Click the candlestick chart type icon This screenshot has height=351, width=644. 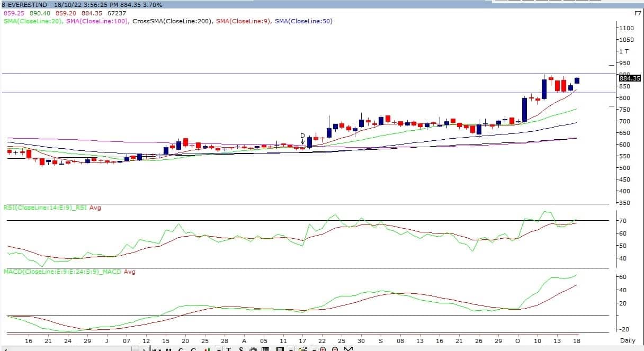click(x=207, y=349)
